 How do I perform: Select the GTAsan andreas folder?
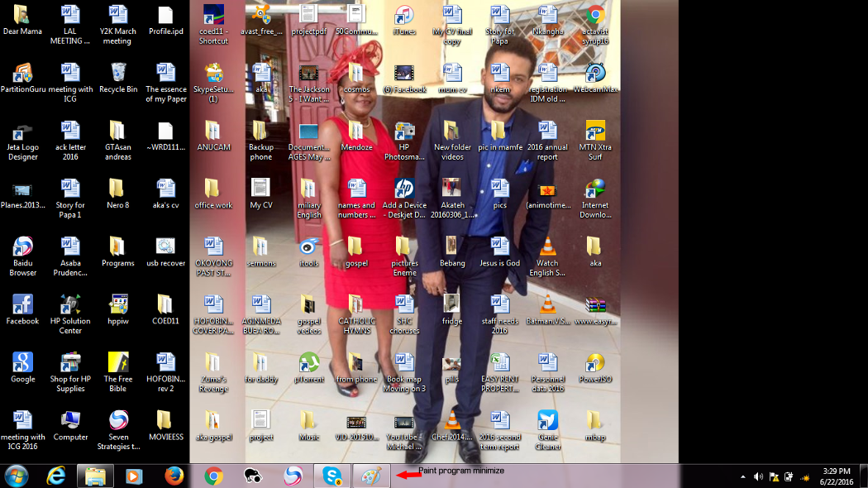tap(118, 141)
